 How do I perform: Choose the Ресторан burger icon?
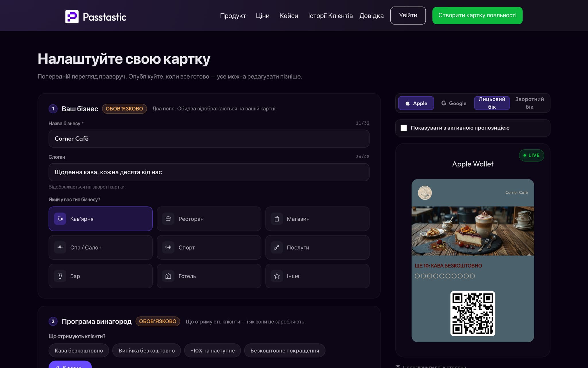(x=168, y=219)
